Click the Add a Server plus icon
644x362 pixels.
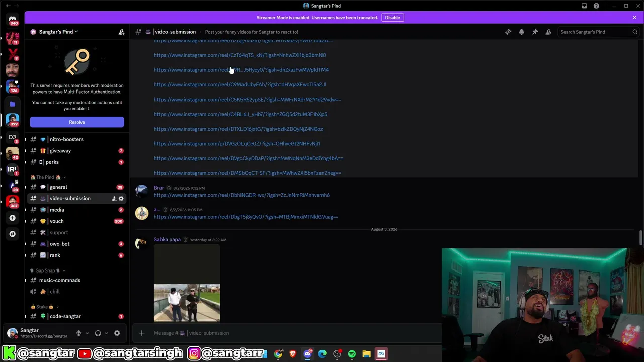pyautogui.click(x=13, y=218)
